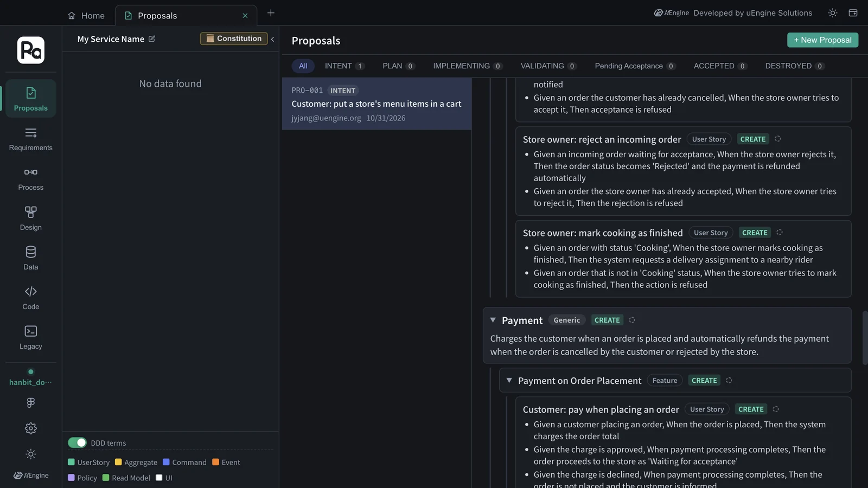868x488 pixels.
Task: Open settings gear in the sidebar
Action: [31, 428]
